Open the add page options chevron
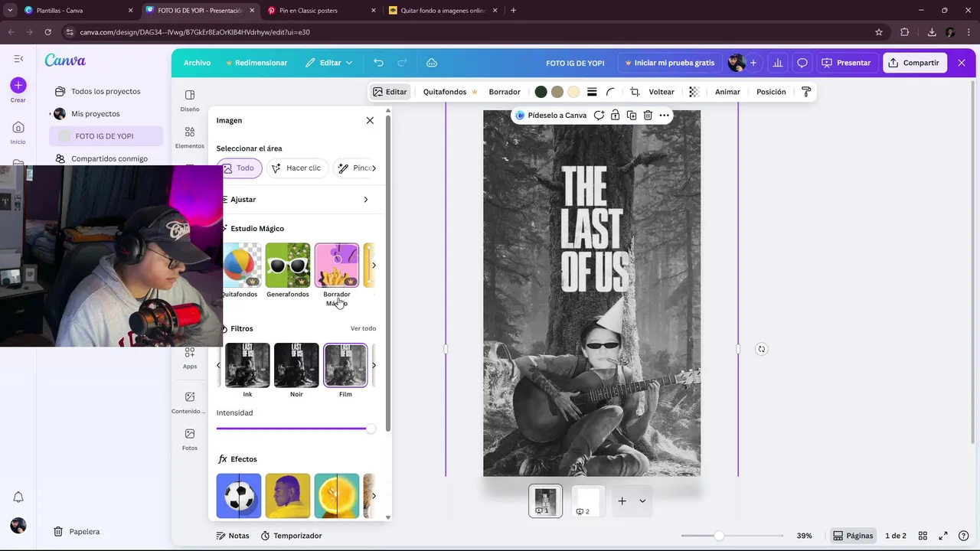980x551 pixels. tap(642, 501)
